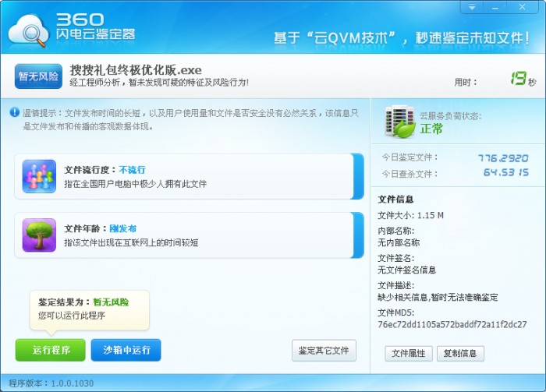Open 鉴定其它文件 to check another file

[x=324, y=350]
